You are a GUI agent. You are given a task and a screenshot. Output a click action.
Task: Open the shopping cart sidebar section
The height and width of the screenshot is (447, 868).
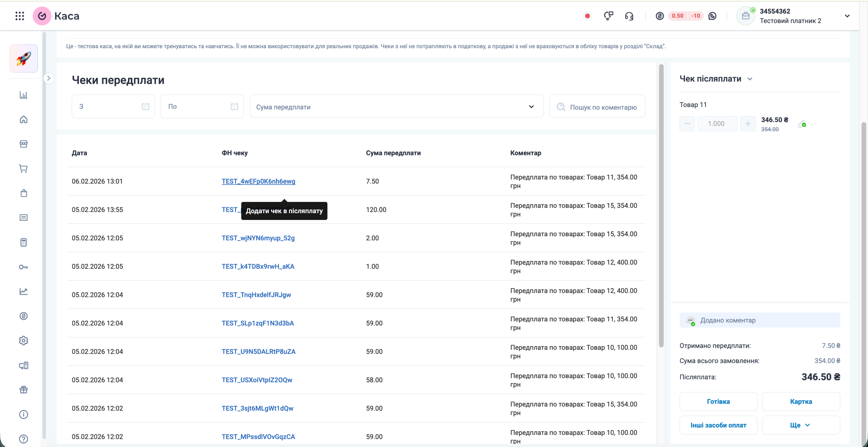pos(23,169)
